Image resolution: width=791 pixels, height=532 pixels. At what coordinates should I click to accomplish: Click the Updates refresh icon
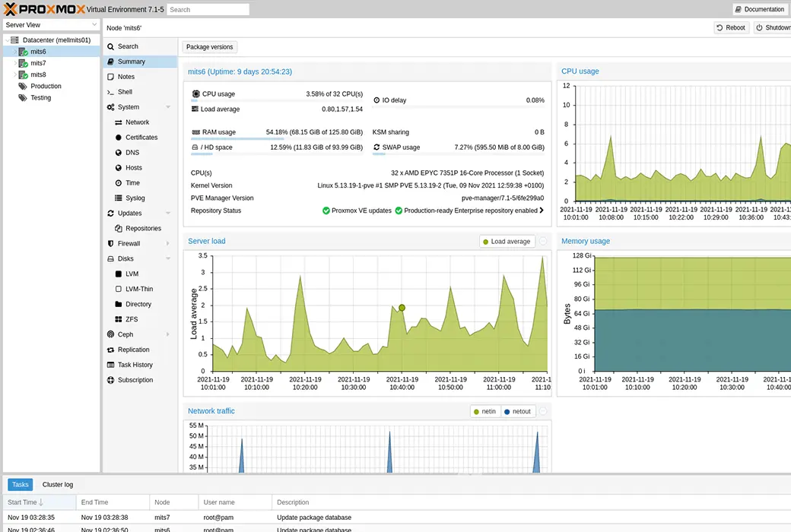click(x=110, y=214)
